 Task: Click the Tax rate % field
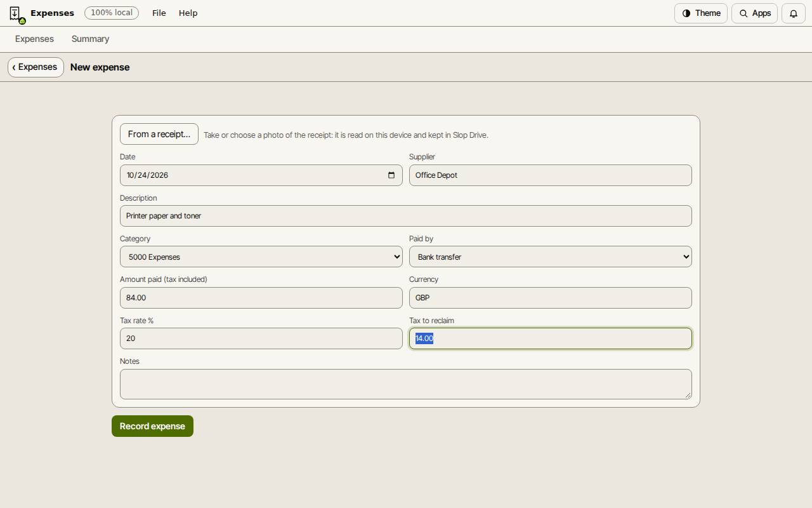(x=261, y=338)
